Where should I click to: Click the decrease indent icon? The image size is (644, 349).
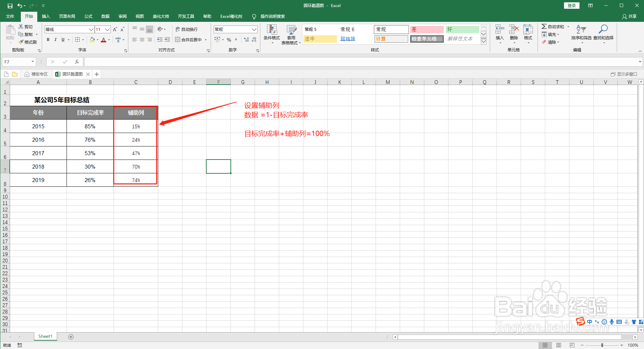[x=160, y=40]
